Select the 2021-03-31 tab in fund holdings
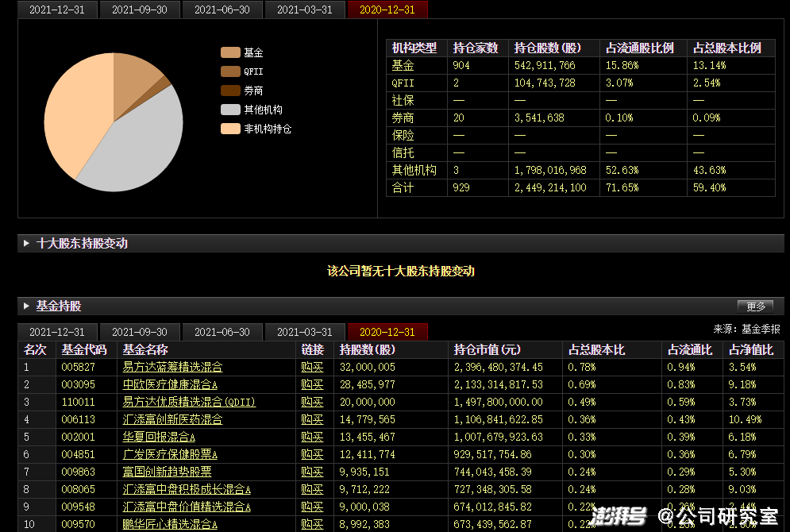790x532 pixels. [305, 332]
